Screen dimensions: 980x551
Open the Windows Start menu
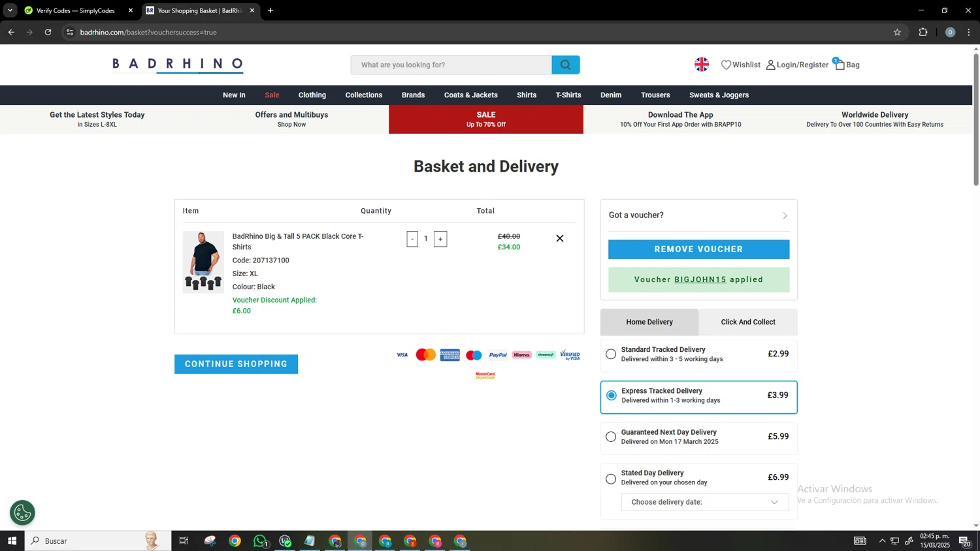click(12, 541)
